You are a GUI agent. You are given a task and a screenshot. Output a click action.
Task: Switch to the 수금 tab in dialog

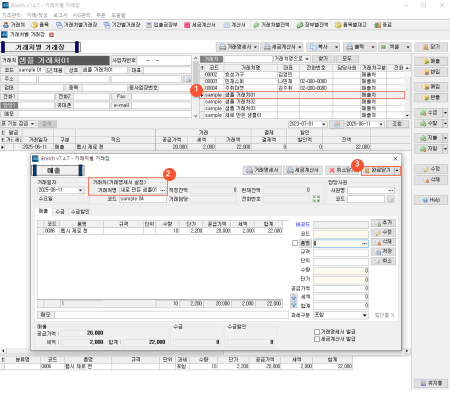point(60,211)
